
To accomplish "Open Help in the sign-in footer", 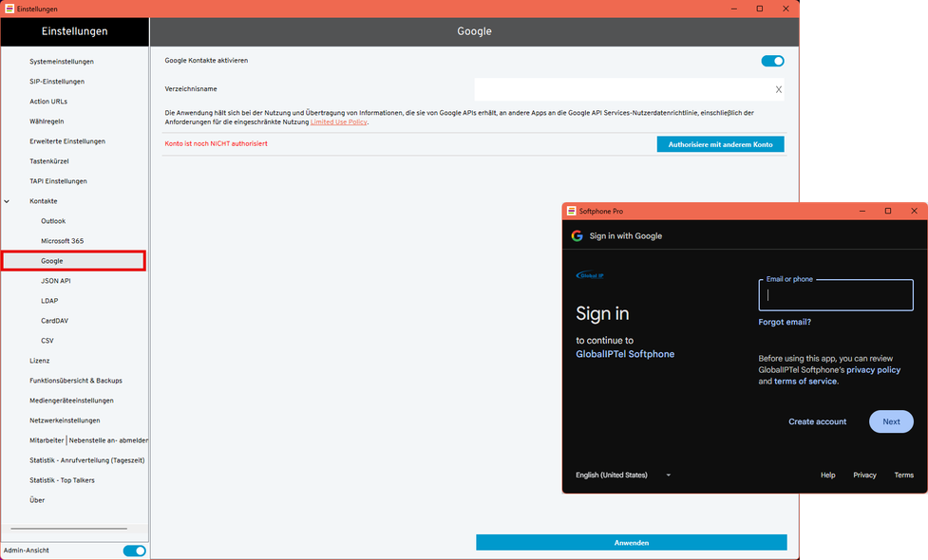I will pyautogui.click(x=828, y=475).
